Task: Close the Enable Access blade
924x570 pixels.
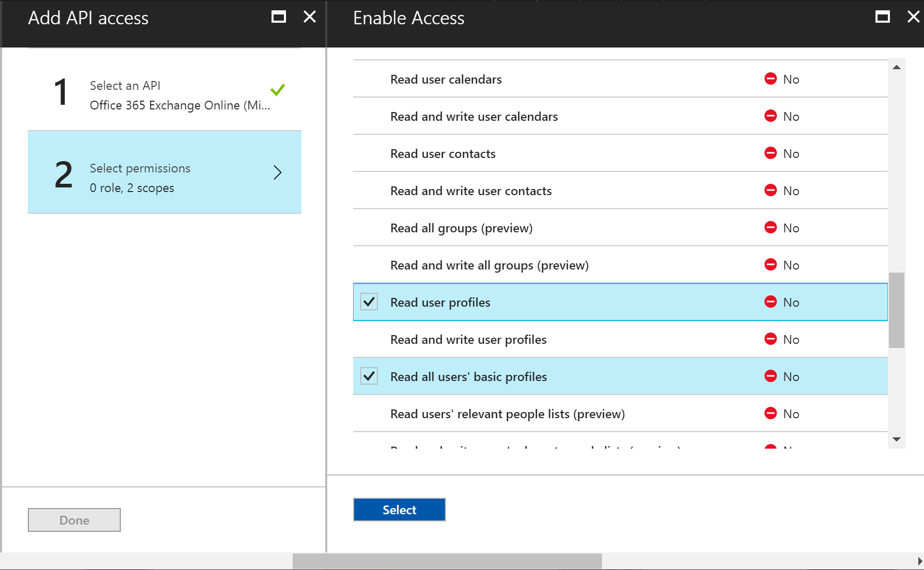Action: (x=913, y=17)
